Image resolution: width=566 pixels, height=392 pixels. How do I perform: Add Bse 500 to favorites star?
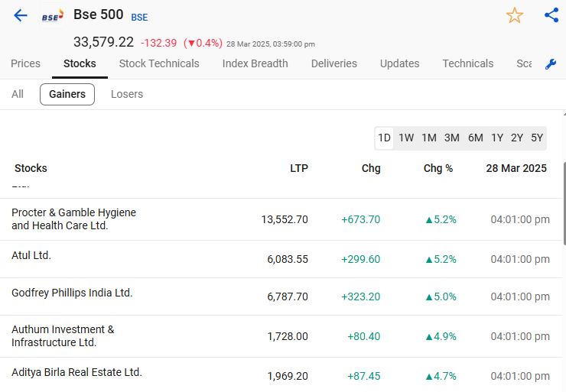(515, 15)
